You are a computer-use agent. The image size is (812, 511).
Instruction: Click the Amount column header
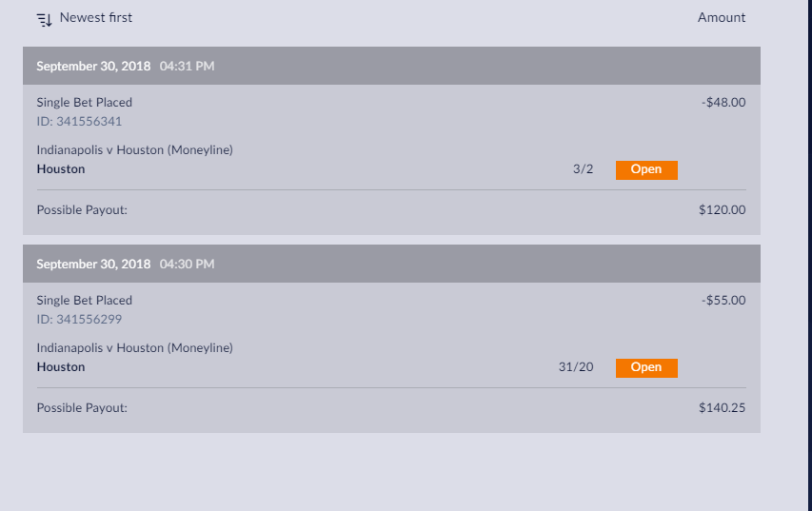[721, 17]
